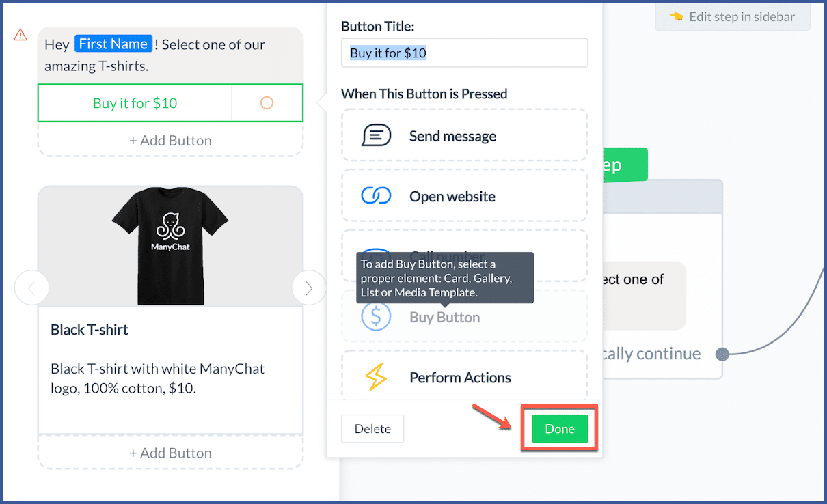Click the green Buy it for $10 preview button

[x=135, y=102]
